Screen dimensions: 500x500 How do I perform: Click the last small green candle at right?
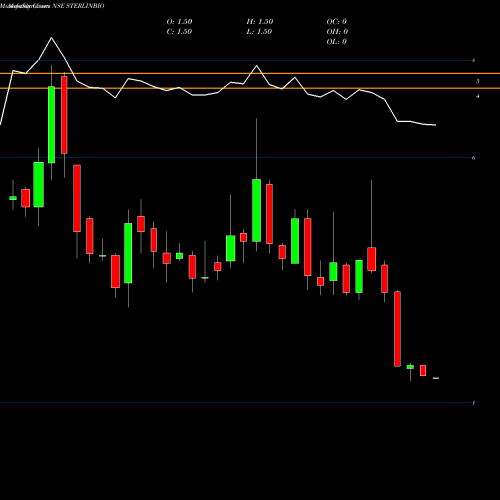(436, 378)
